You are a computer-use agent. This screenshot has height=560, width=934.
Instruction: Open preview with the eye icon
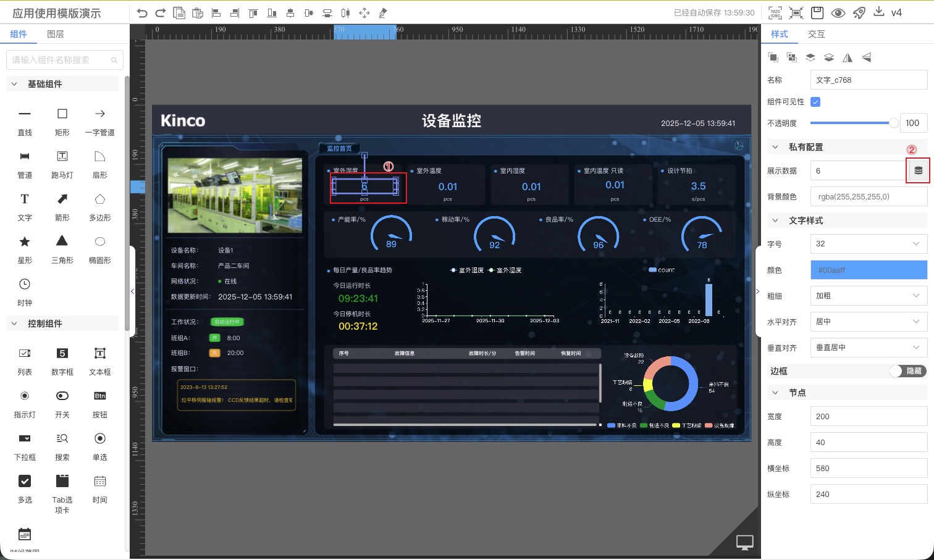838,13
